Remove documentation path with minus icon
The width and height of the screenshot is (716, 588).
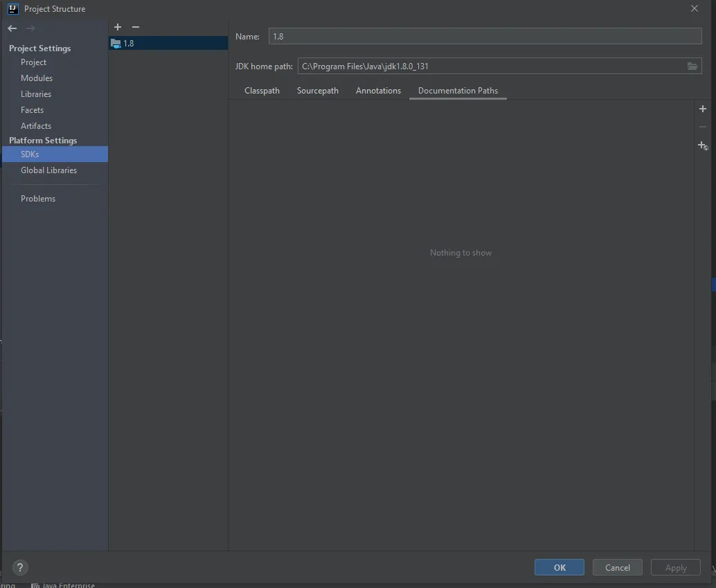(703, 127)
